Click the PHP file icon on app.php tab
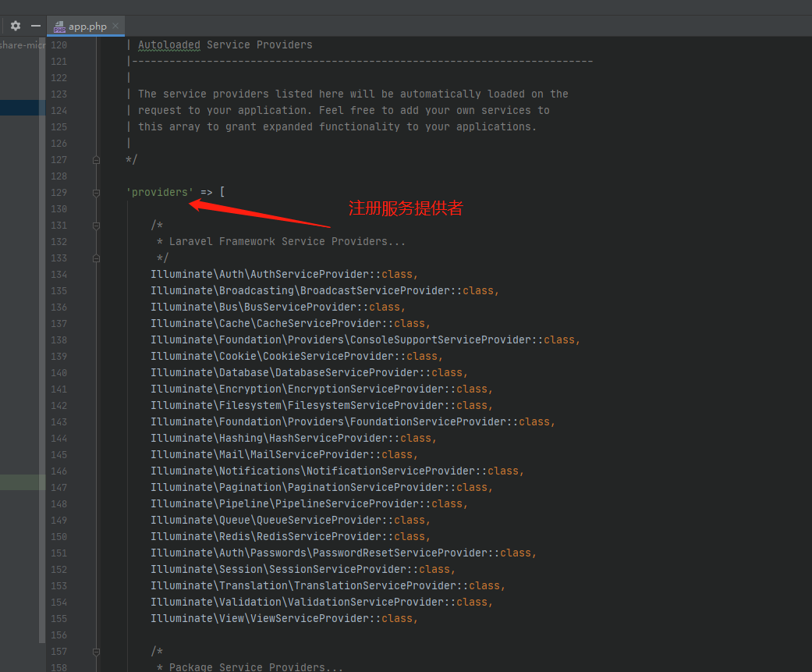The image size is (812, 672). pyautogui.click(x=59, y=27)
